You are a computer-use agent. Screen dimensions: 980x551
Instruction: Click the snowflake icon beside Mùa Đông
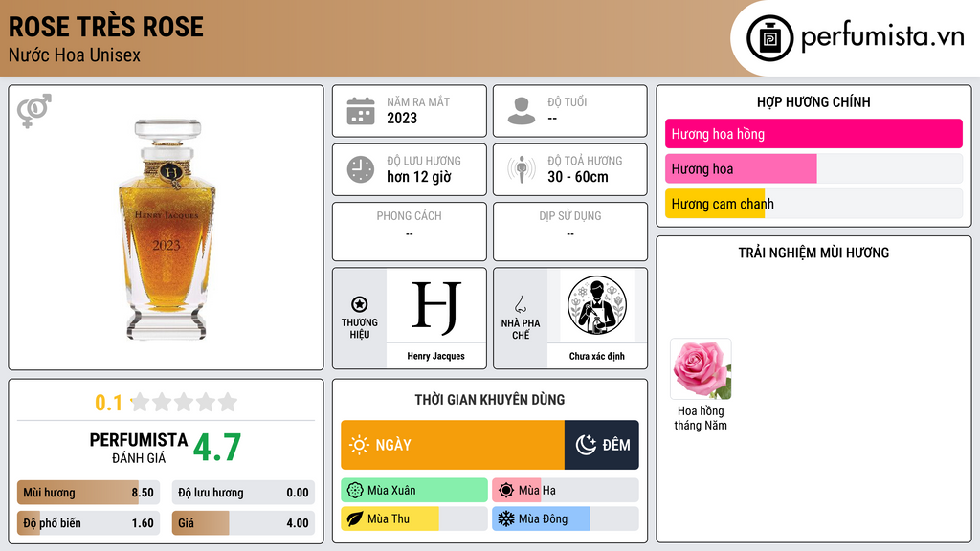pyautogui.click(x=506, y=518)
